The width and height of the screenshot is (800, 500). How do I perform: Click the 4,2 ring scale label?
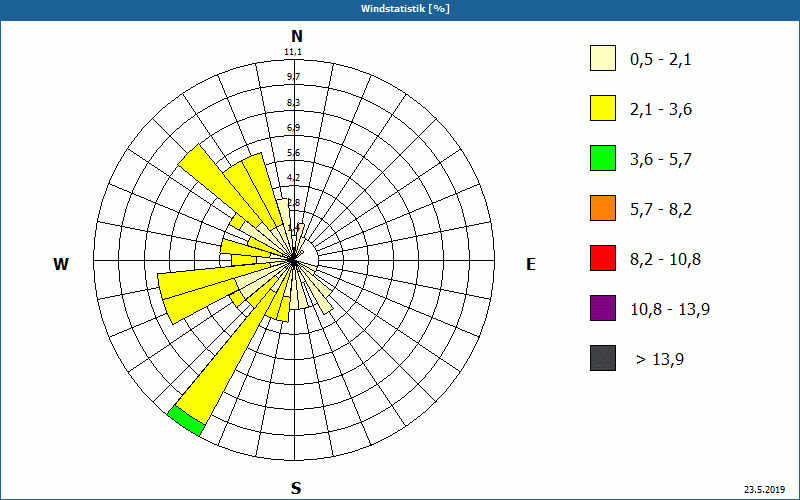point(293,178)
